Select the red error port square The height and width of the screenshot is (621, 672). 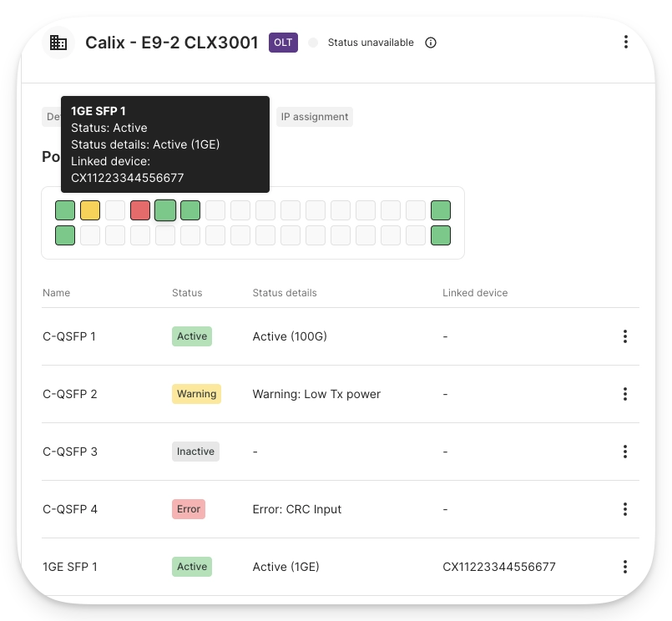(x=140, y=210)
